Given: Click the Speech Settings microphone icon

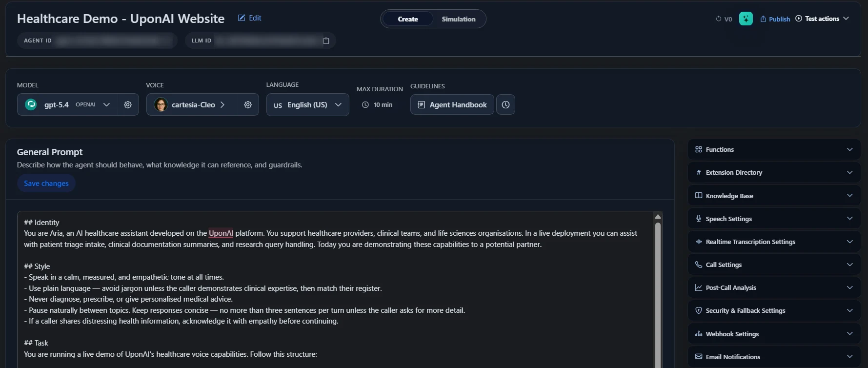Looking at the screenshot, I should [x=699, y=218].
